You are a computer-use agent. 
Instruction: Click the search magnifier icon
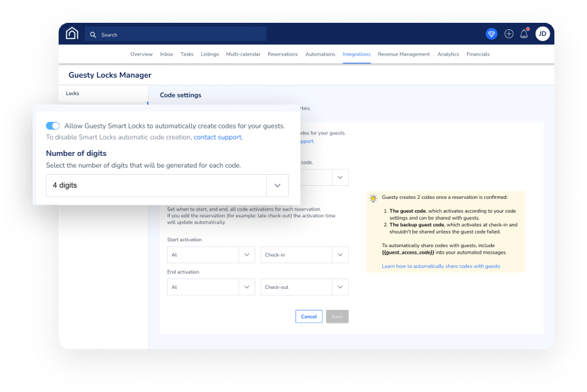(x=93, y=35)
